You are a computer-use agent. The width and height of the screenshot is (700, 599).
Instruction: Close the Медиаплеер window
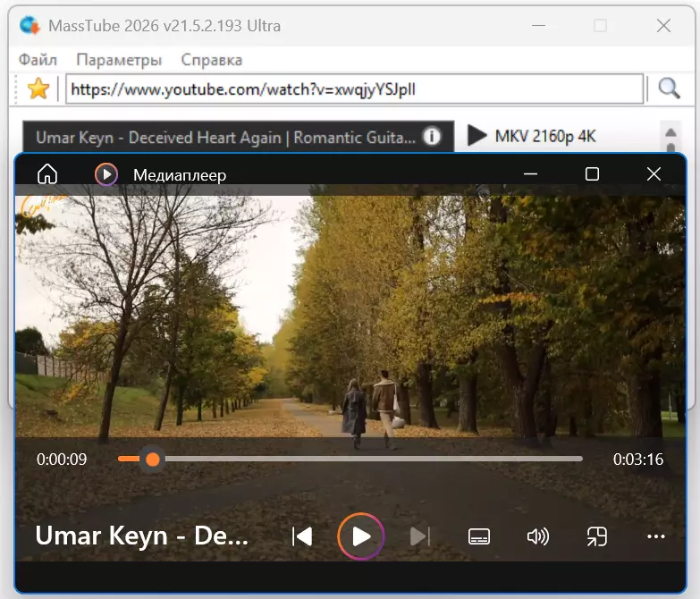point(654,173)
